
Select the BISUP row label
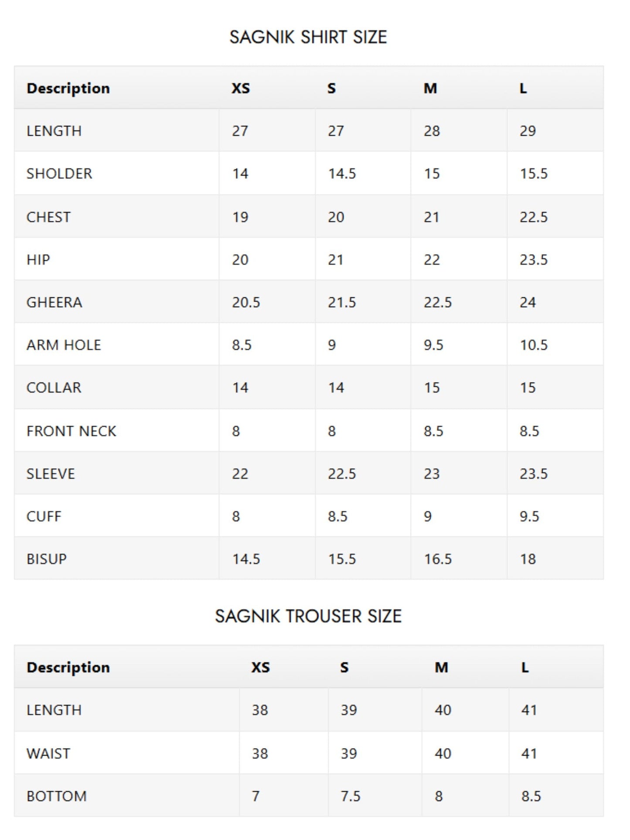47,559
